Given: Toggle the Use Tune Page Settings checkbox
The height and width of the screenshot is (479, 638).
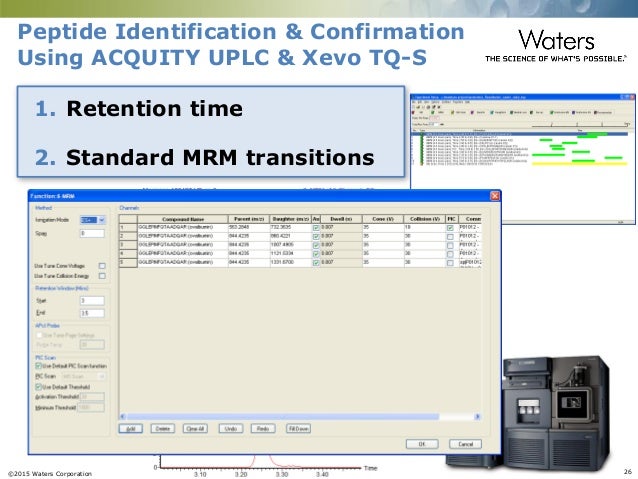Looking at the screenshot, I should click(x=39, y=335).
